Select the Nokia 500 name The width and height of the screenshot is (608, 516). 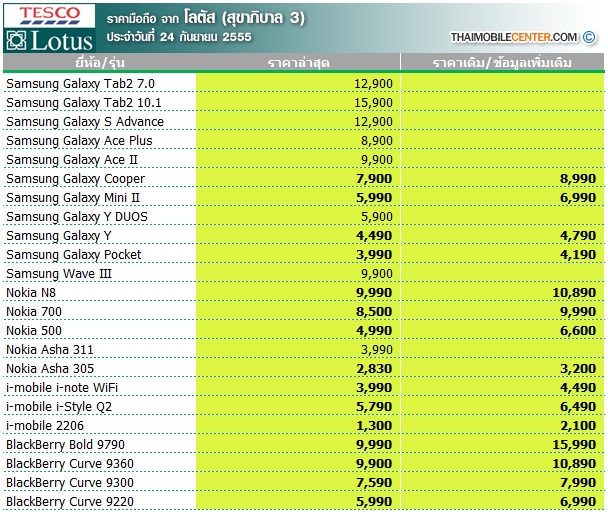coord(34,331)
